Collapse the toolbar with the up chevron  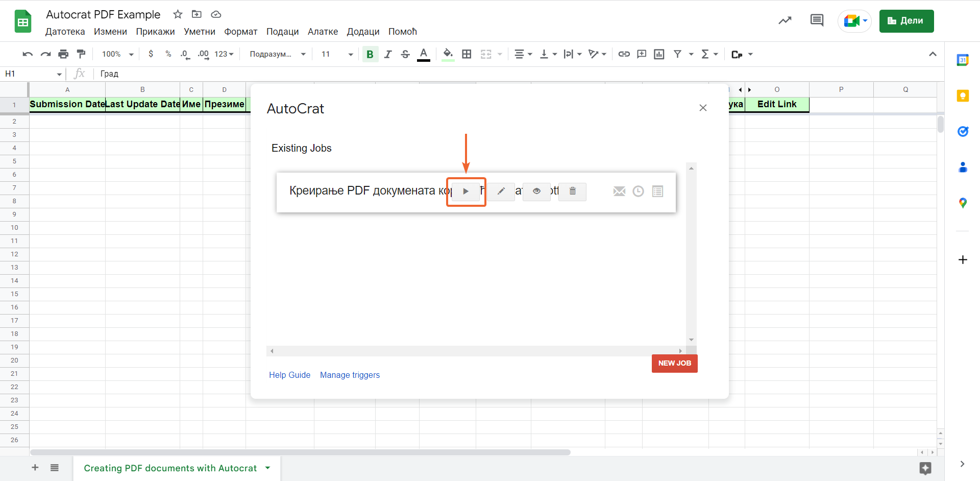pyautogui.click(x=933, y=54)
